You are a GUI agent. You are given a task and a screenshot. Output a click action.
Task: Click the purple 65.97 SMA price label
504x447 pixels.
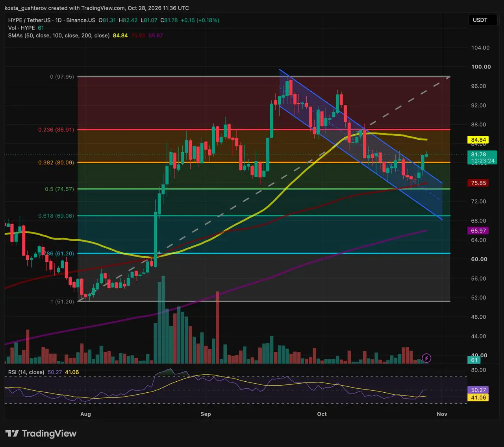(x=478, y=231)
